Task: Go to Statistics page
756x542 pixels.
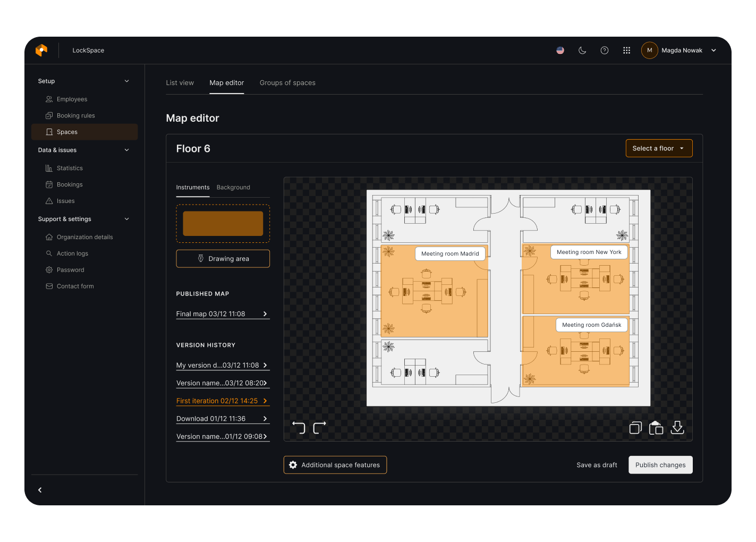Action: (84, 168)
